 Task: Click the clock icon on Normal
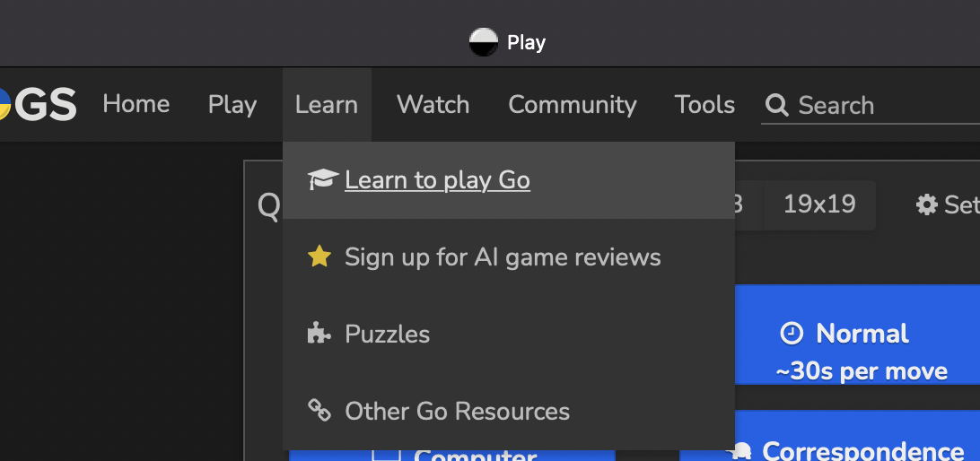click(792, 334)
